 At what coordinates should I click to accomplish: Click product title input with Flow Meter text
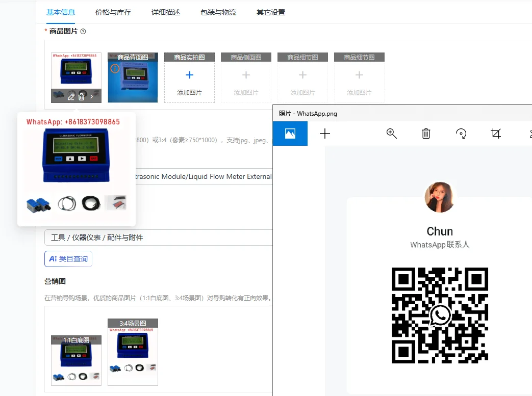[204, 176]
